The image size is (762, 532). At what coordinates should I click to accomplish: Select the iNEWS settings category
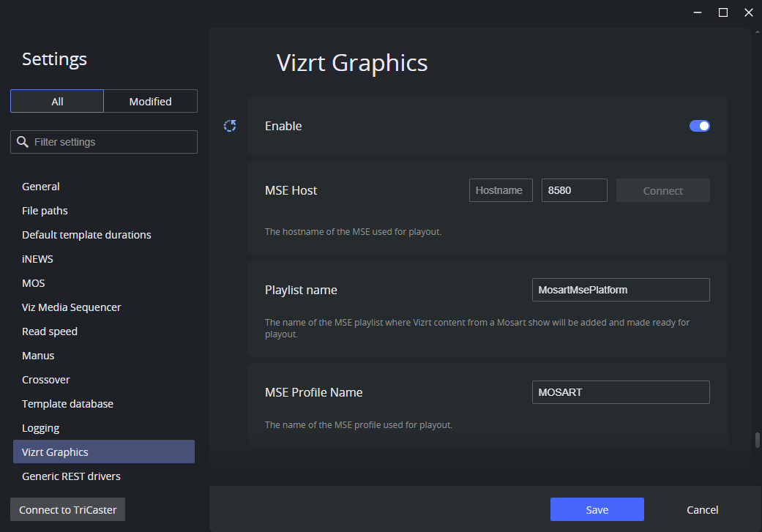tap(37, 258)
